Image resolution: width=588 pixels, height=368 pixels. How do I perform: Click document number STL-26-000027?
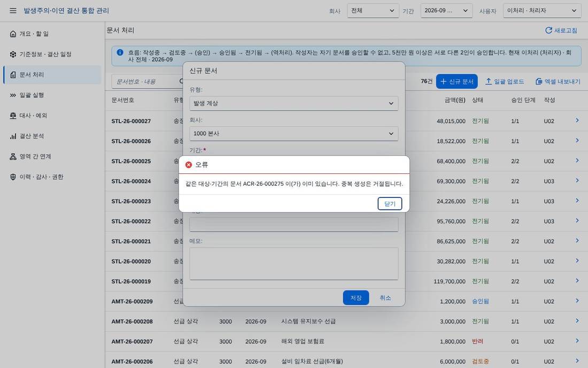131,121
